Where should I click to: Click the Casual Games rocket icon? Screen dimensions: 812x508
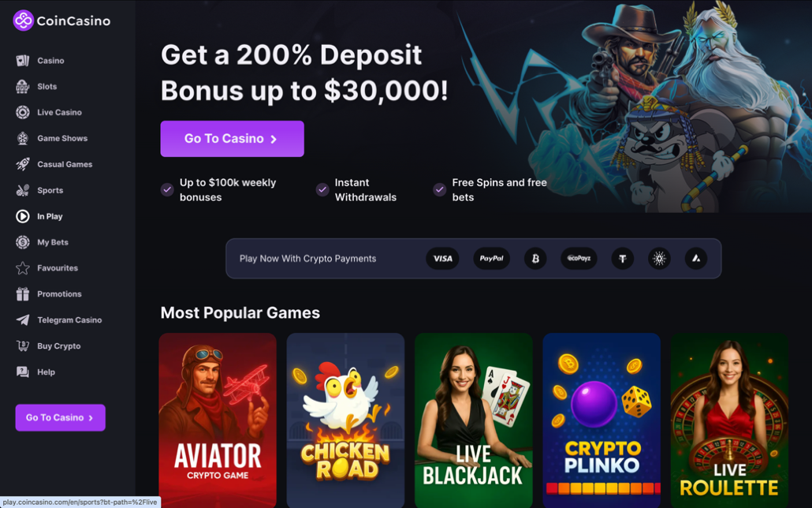coord(22,164)
